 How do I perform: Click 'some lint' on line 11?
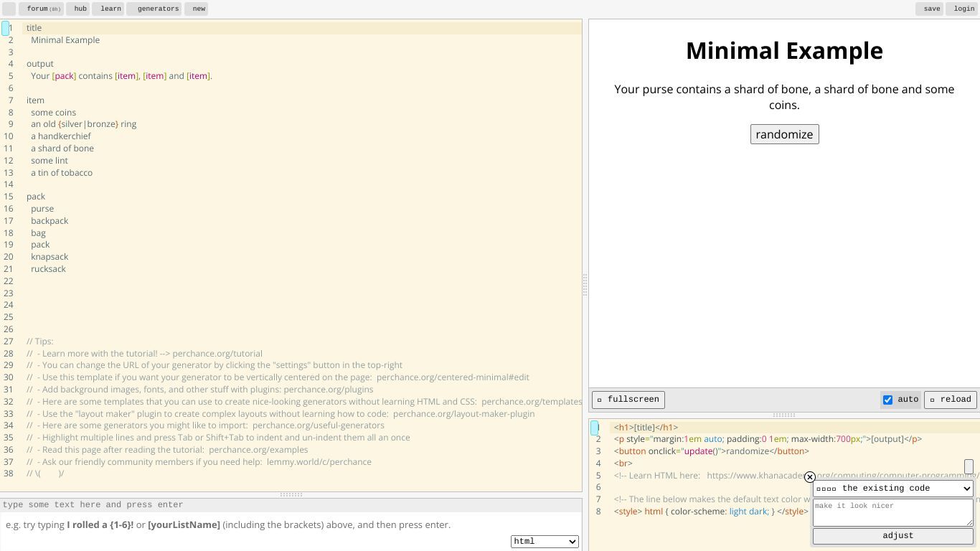click(x=50, y=161)
